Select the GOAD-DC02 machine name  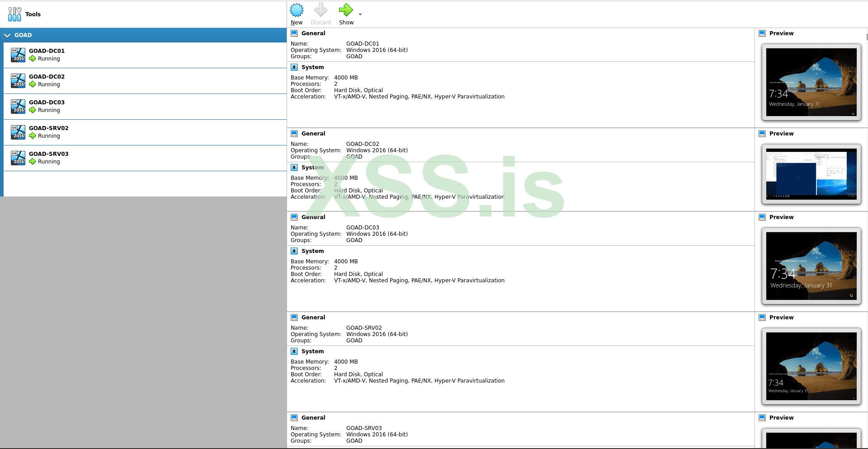tap(47, 77)
